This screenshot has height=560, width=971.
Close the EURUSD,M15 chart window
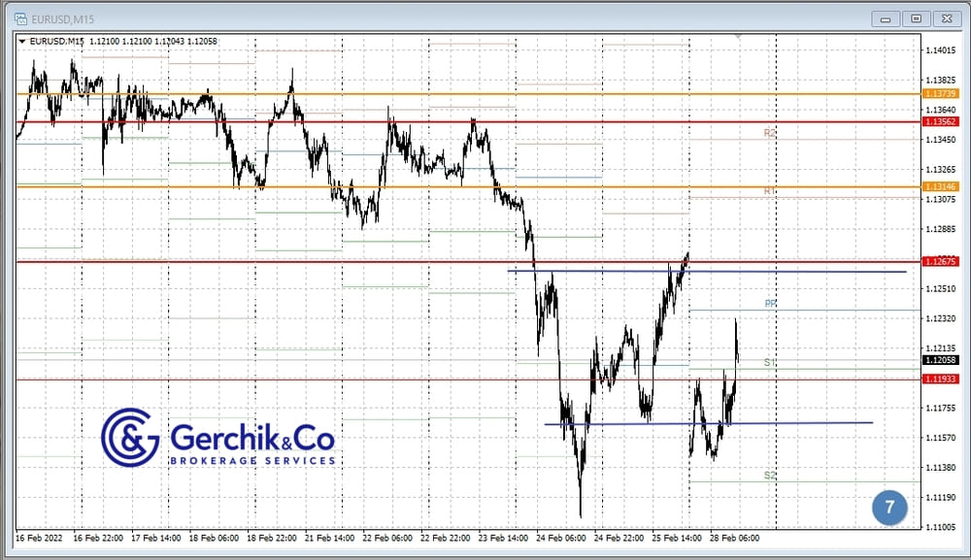(945, 18)
